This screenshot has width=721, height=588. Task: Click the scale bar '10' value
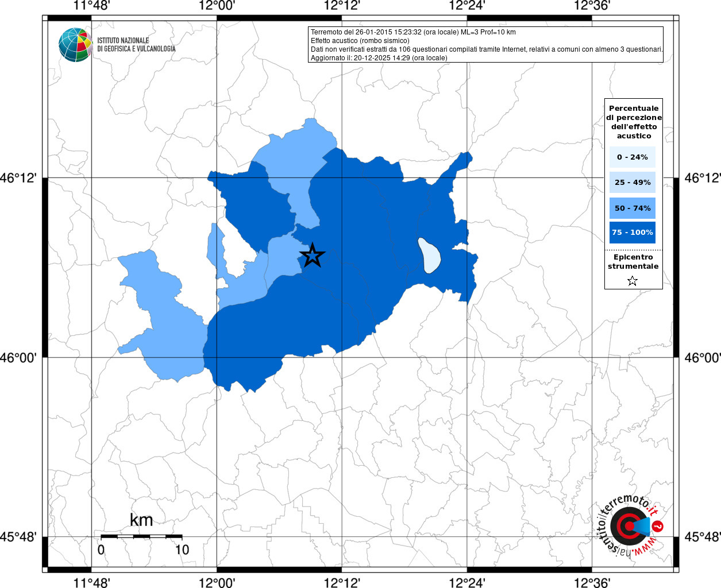click(182, 550)
